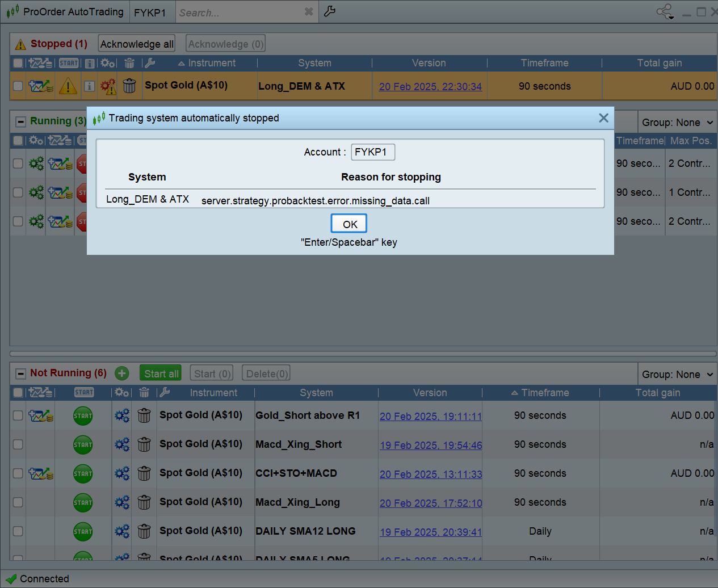Screen dimensions: 718x588
Task: Click red gear warning icon on stopped row
Action: pyautogui.click(x=108, y=86)
